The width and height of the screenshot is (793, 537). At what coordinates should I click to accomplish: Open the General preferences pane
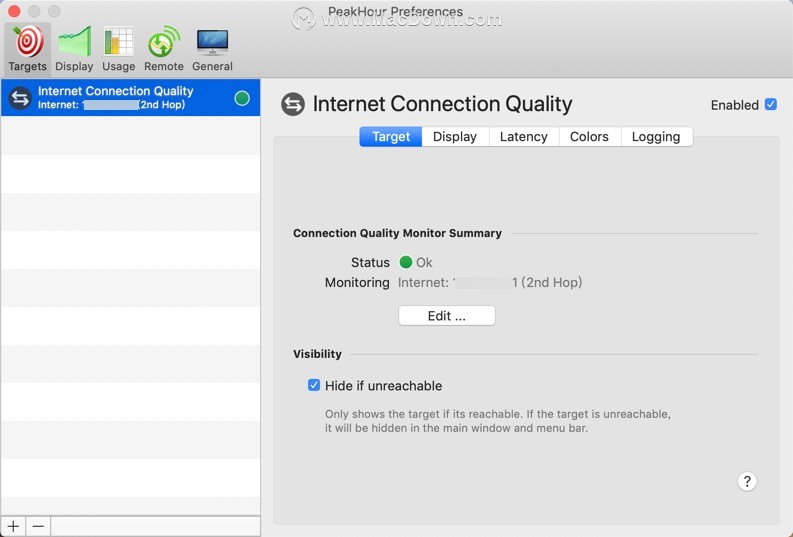(x=212, y=49)
